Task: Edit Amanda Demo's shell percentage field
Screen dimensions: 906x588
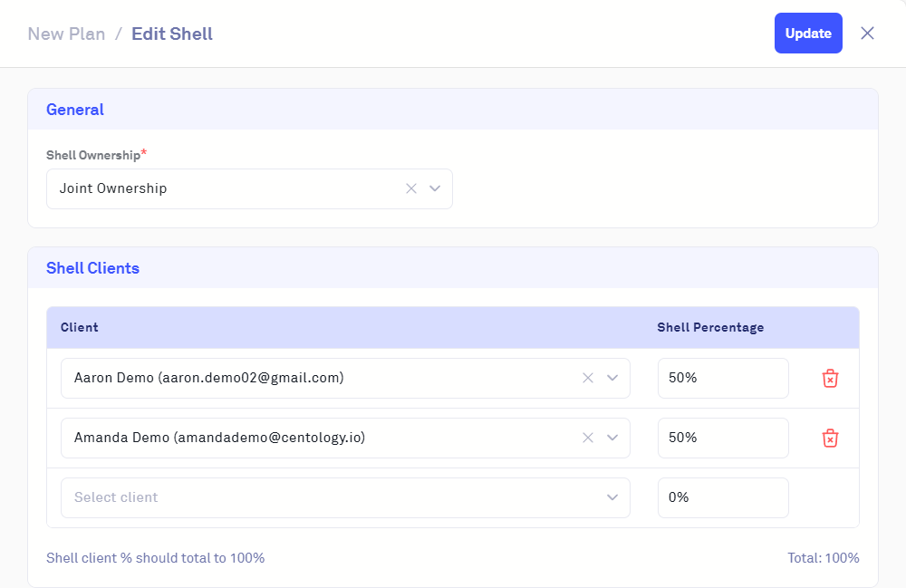Action: 722,438
